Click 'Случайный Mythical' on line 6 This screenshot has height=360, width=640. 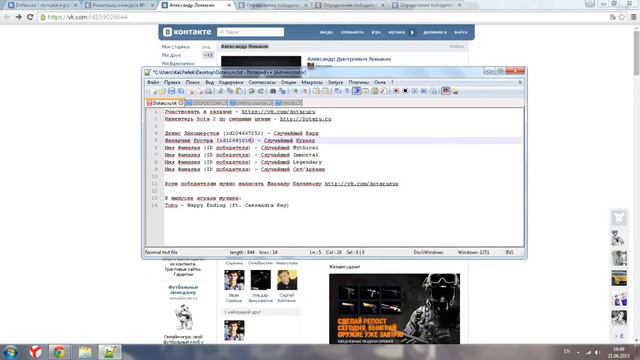[x=289, y=148]
